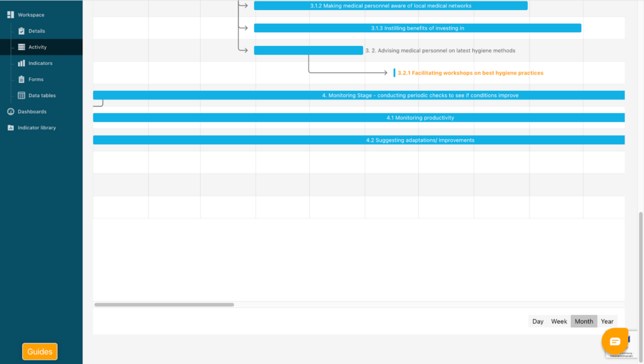Click the Indicators bar chart icon
The width and height of the screenshot is (644, 364).
pyautogui.click(x=21, y=63)
